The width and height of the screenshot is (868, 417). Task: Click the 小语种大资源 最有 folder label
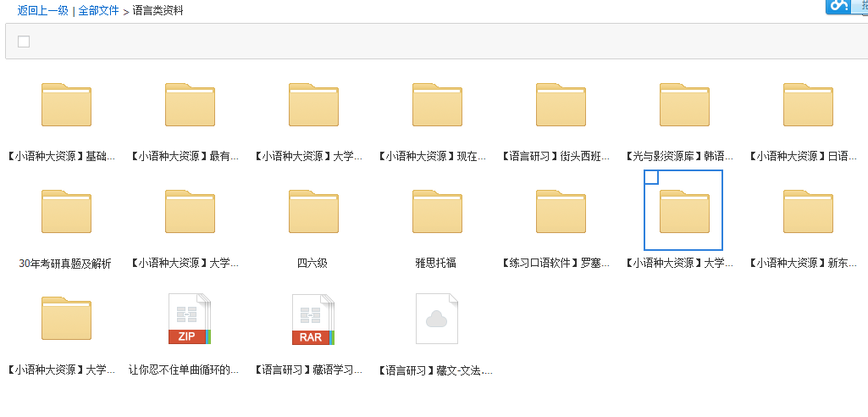(186, 156)
